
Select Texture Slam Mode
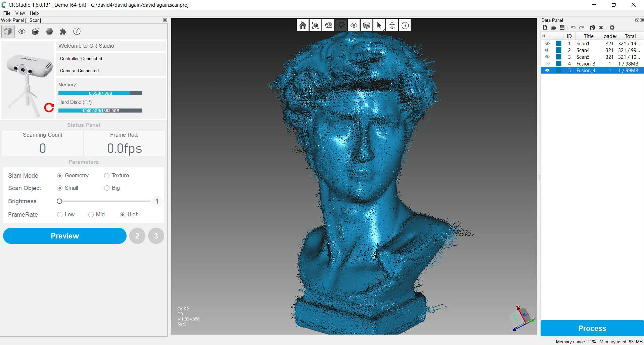coord(107,176)
